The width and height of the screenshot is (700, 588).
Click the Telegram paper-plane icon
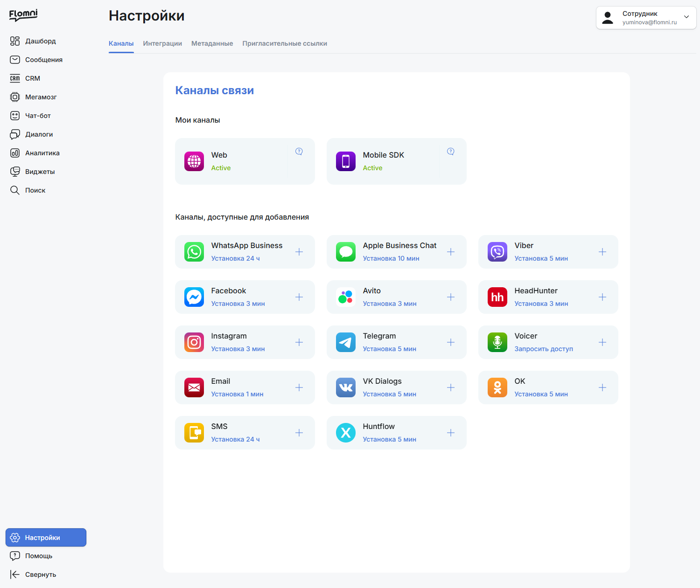(x=346, y=342)
